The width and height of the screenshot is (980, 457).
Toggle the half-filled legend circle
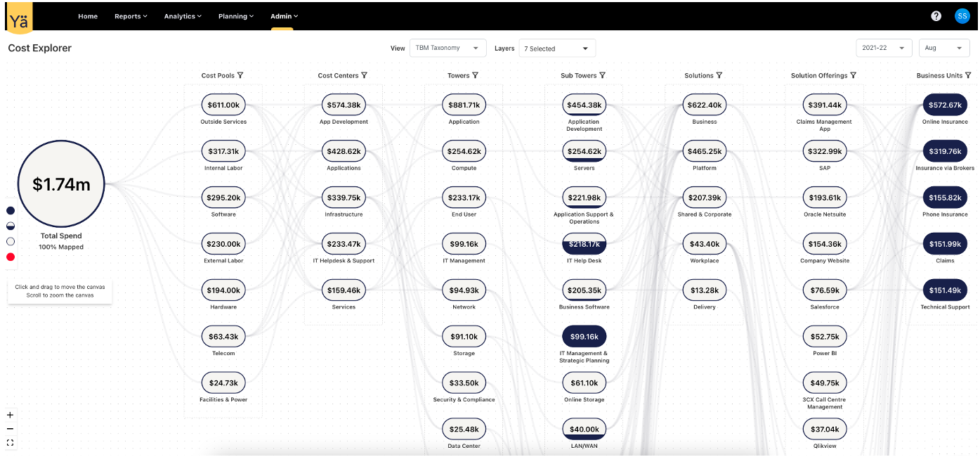point(11,226)
